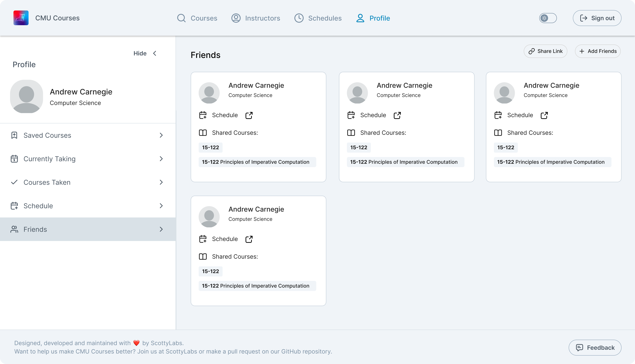Image resolution: width=635 pixels, height=364 pixels.
Task: Collapse the sidebar with Hide
Action: pyautogui.click(x=145, y=53)
